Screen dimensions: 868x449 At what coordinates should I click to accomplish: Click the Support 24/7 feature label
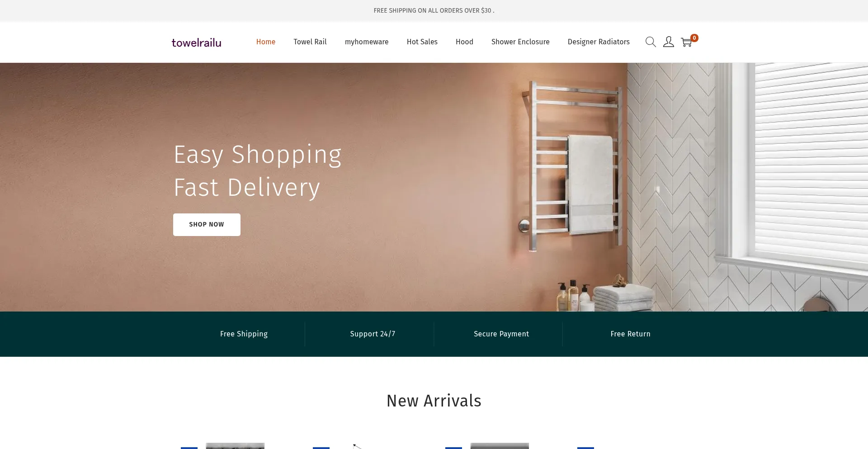[373, 334]
